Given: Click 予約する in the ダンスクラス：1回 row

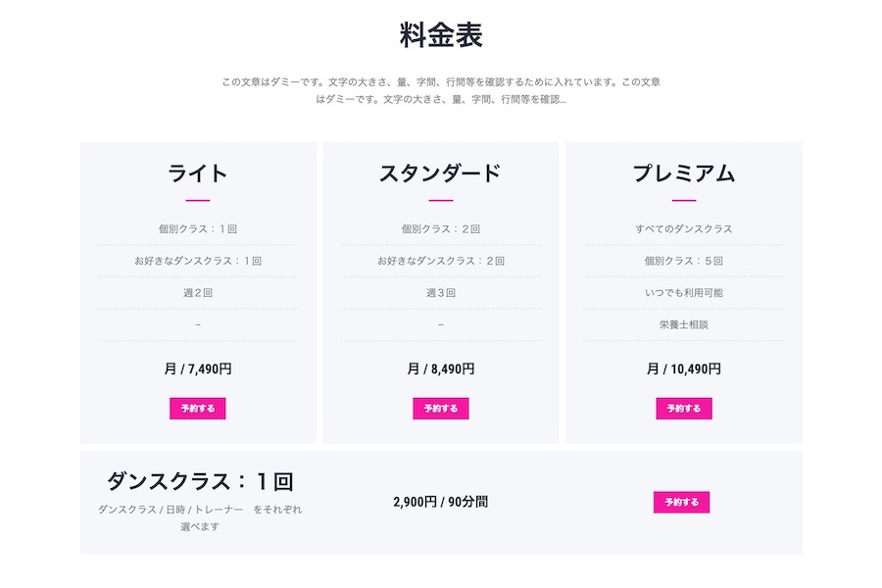Looking at the screenshot, I should tap(683, 502).
